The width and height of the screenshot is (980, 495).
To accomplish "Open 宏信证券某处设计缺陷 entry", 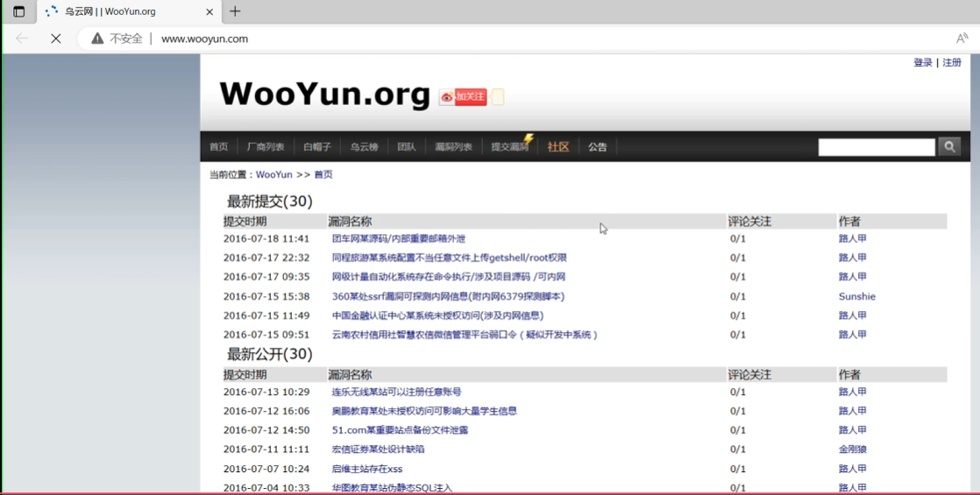I will point(378,449).
